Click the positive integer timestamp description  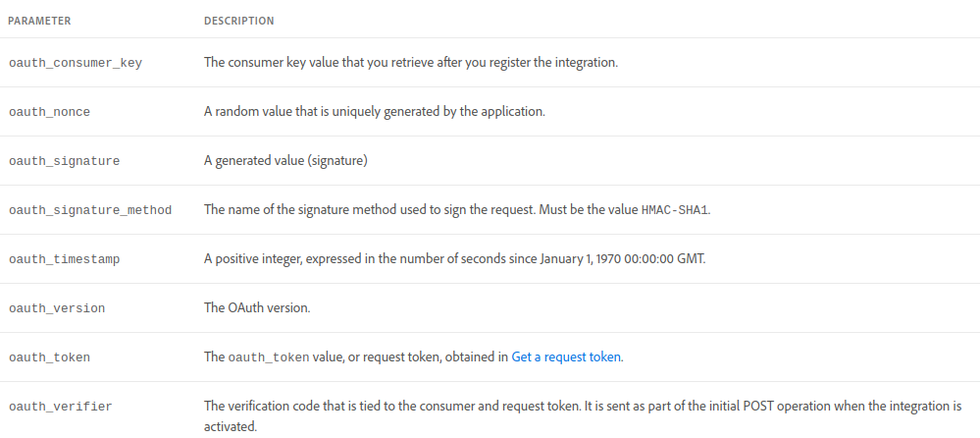point(454,259)
